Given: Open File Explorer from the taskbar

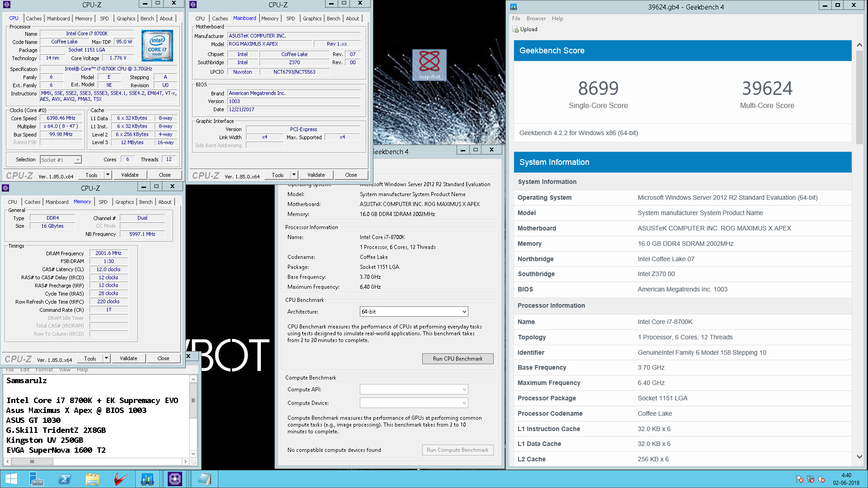Looking at the screenshot, I should [x=93, y=479].
